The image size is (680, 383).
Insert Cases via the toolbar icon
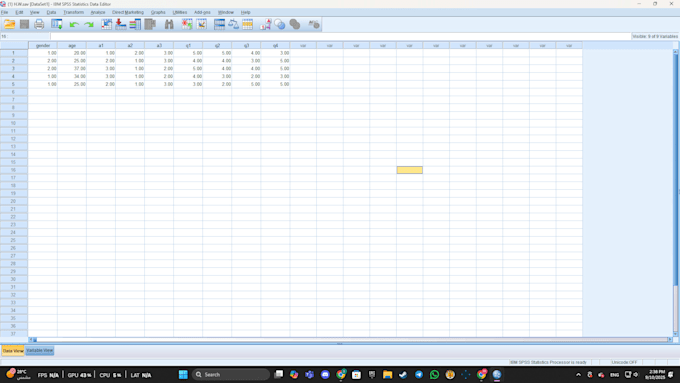187,24
